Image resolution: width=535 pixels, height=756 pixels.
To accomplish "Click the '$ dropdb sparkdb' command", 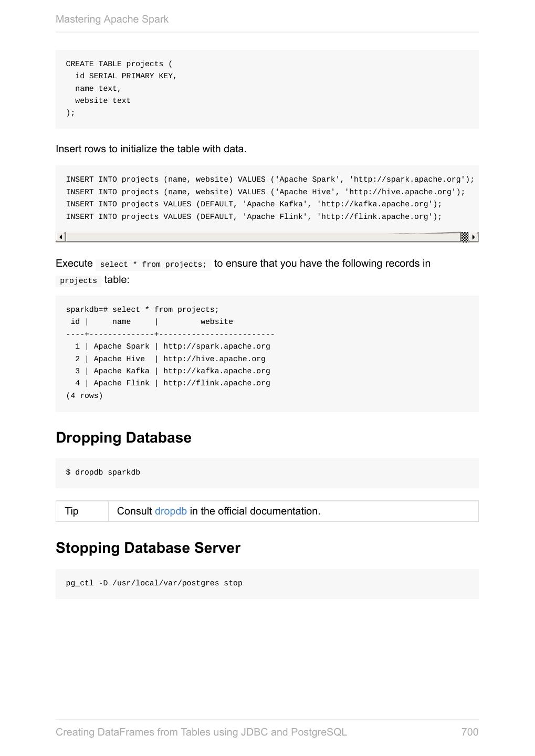I will [103, 472].
